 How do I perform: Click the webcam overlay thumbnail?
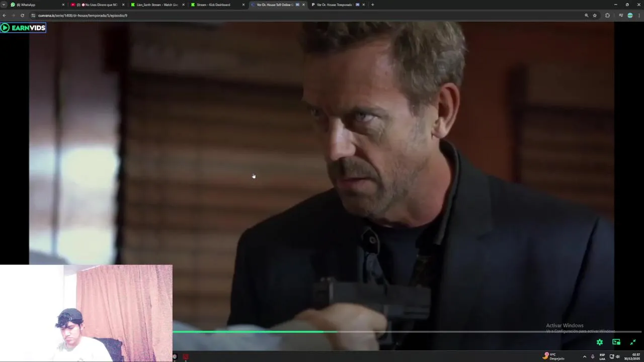(x=86, y=313)
